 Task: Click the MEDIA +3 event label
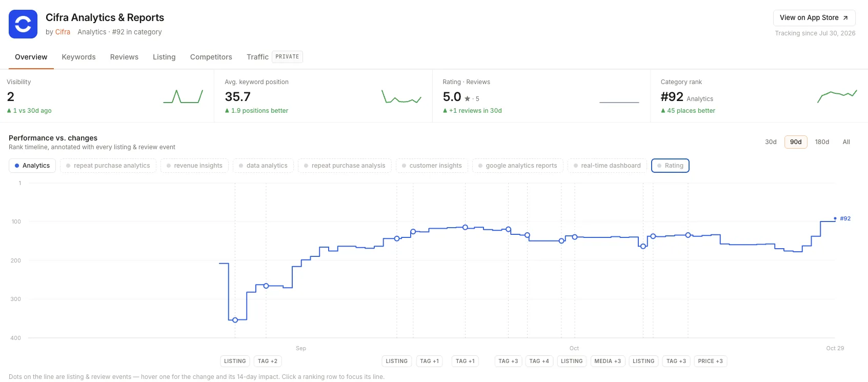[608, 361]
